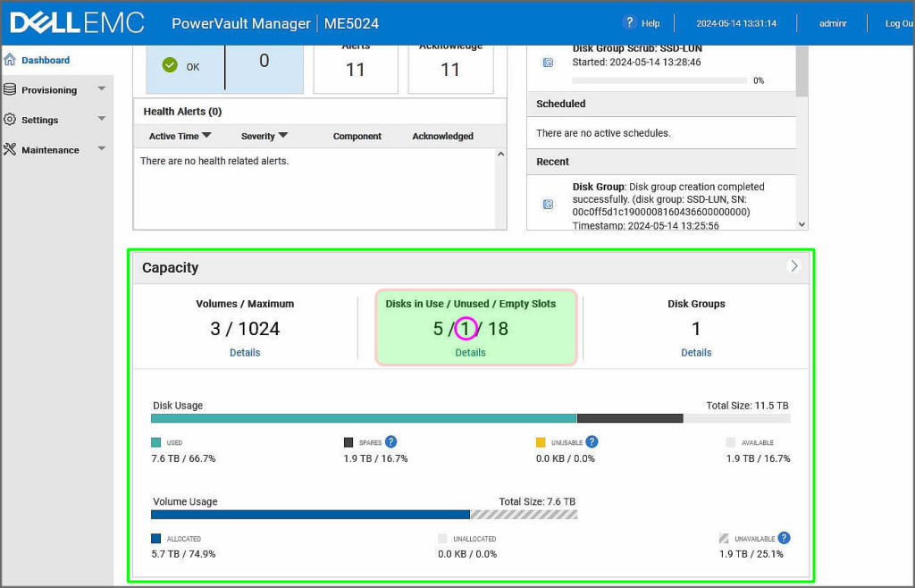Viewport: 915px width, 588px height.
Task: Open Details under Disks in Use
Action: [470, 352]
